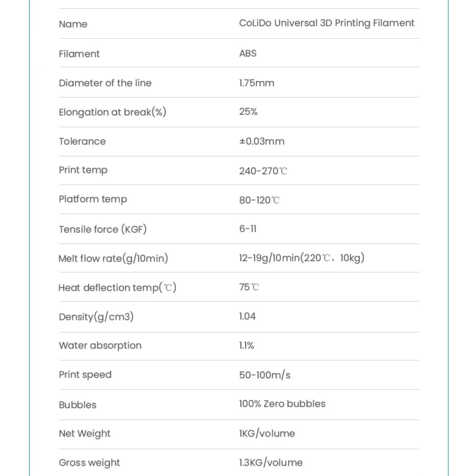The width and height of the screenshot is (476, 476).
Task: Click the '1.04' density value
Action: (247, 316)
